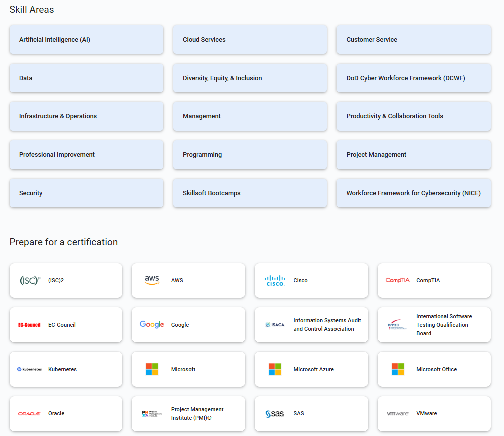Click the Cisco logo icon
The width and height of the screenshot is (504, 436).
pyautogui.click(x=275, y=281)
